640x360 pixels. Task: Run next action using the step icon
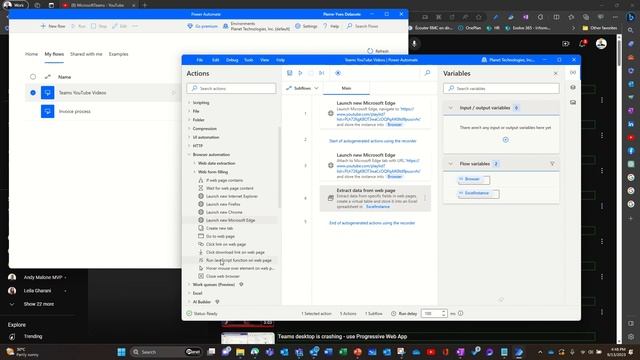click(x=322, y=73)
